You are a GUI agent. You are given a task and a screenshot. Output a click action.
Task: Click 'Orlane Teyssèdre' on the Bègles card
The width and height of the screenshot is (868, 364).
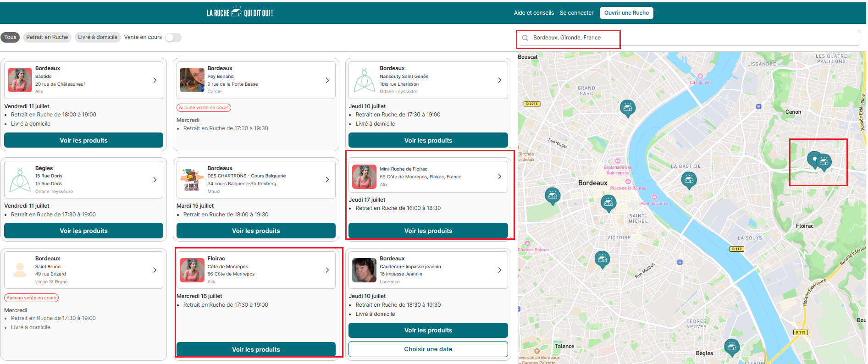54,192
